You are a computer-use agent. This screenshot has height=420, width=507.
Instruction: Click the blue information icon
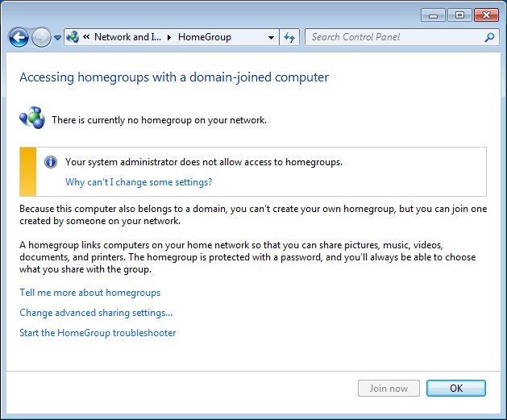click(x=51, y=162)
